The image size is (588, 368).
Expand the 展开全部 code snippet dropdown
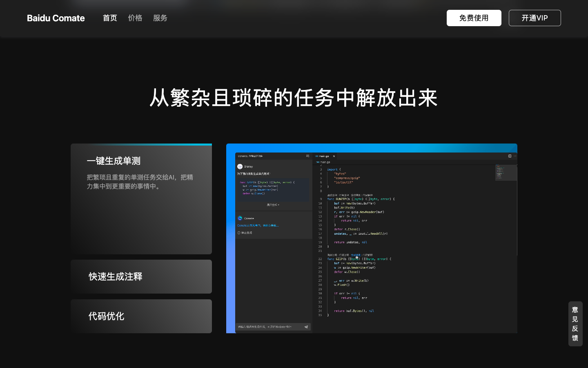pyautogui.click(x=273, y=205)
